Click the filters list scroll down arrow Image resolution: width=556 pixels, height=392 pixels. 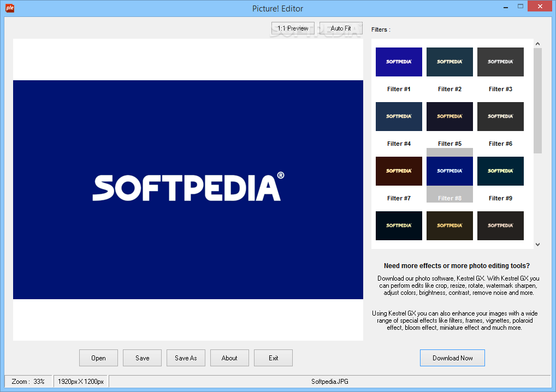[537, 245]
